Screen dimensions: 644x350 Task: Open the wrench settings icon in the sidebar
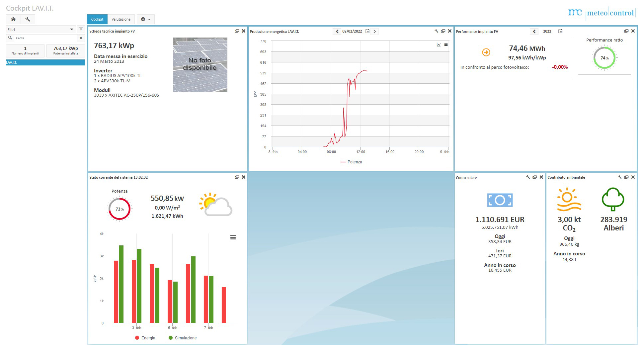[x=28, y=19]
